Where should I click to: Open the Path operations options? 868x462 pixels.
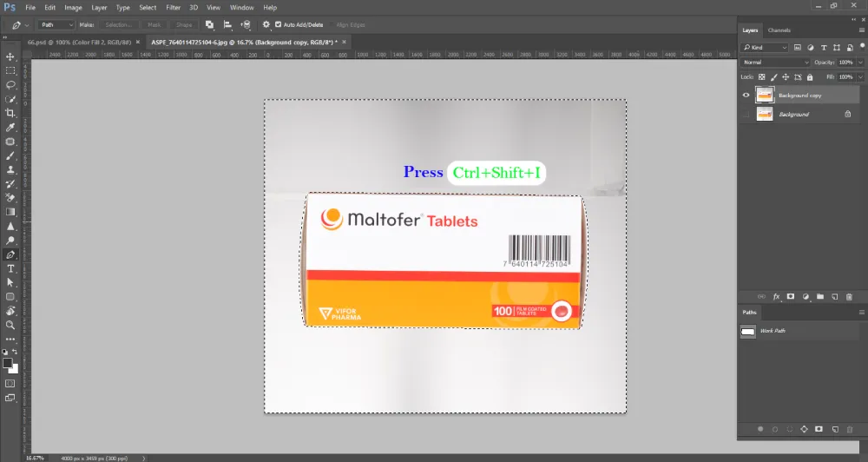pyautogui.click(x=209, y=25)
